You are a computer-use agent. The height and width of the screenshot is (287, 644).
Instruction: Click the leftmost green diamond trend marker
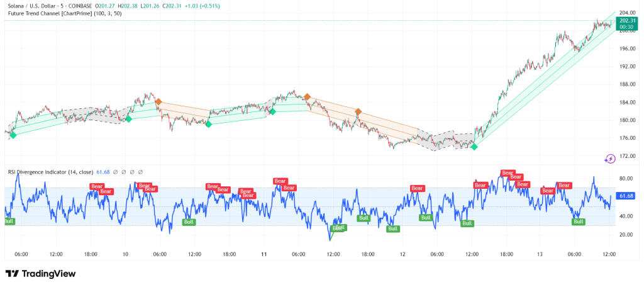click(x=13, y=135)
